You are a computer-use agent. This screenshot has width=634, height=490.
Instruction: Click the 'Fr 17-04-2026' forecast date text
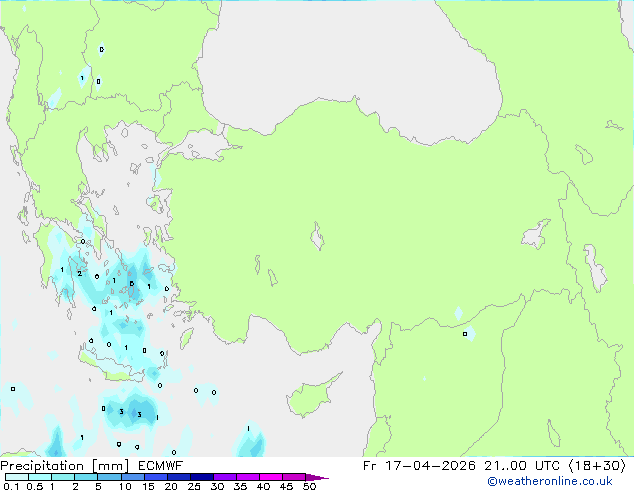click(x=419, y=466)
